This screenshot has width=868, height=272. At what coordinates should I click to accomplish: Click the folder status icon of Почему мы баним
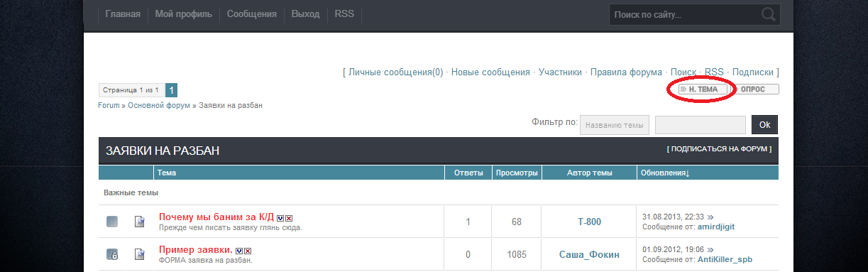coord(112,222)
